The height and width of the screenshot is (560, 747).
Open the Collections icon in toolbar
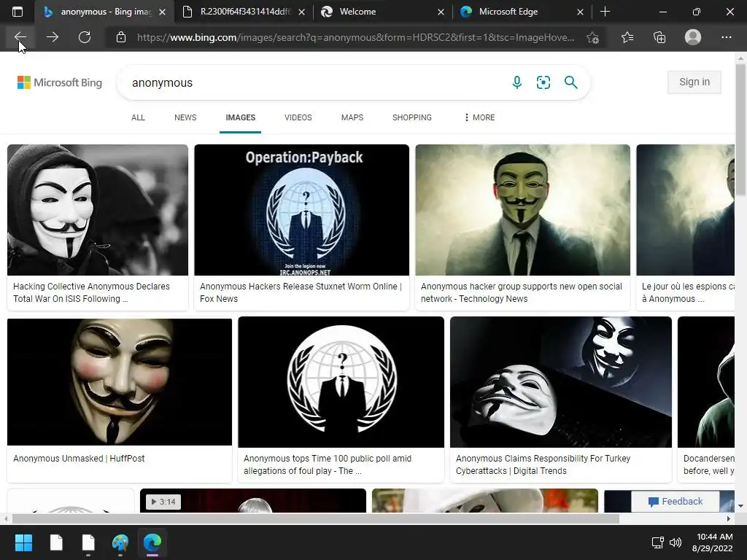point(659,37)
